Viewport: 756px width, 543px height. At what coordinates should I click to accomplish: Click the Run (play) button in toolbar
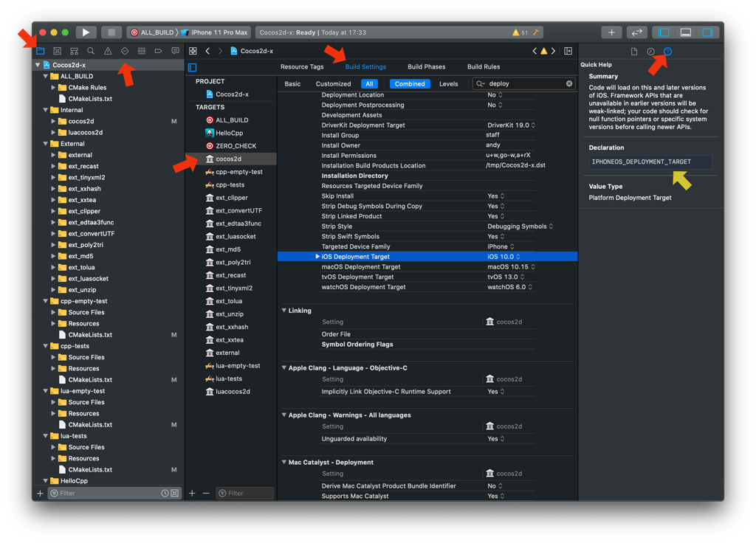(86, 32)
